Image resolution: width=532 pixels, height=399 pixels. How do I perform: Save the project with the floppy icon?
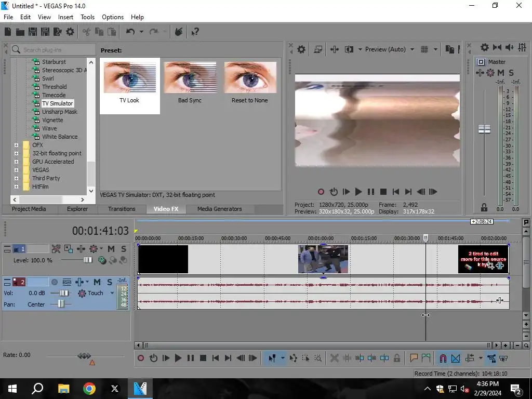pos(33,32)
